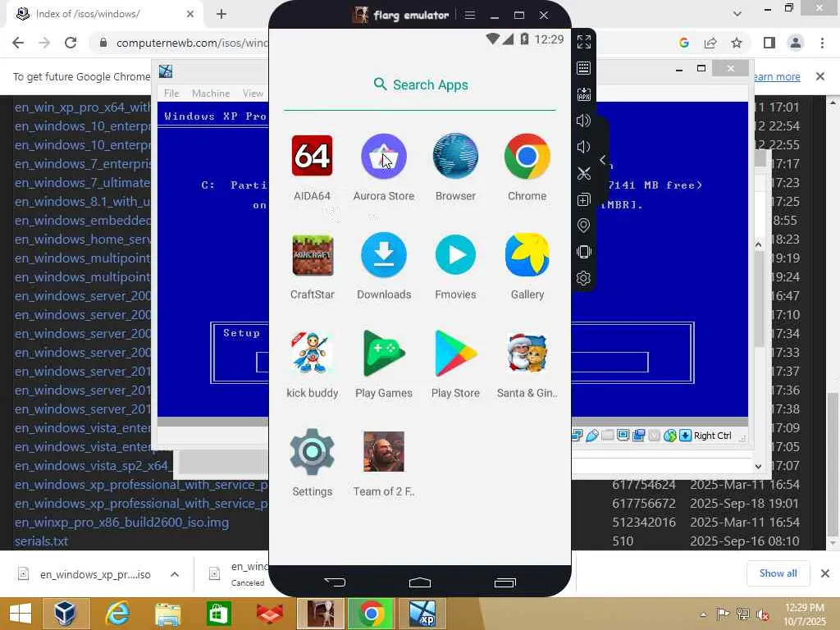
Task: Toggle Chrome side panel
Action: (769, 43)
